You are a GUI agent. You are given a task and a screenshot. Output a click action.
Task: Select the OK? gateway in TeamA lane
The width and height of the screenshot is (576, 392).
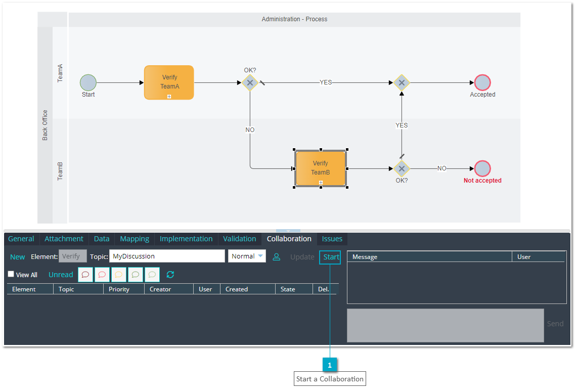point(250,82)
